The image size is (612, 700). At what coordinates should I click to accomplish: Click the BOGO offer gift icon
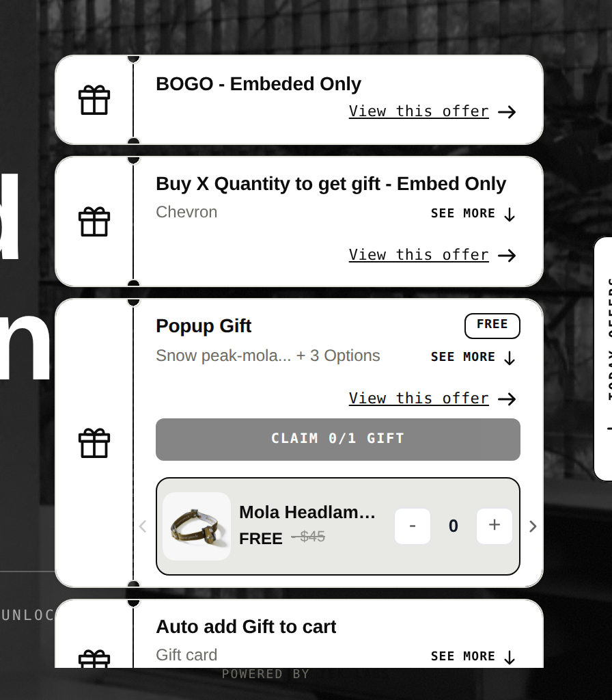pos(94,100)
